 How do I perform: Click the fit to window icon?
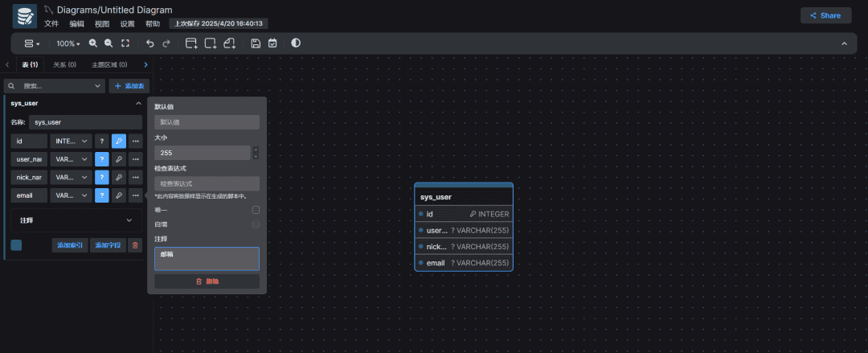[x=125, y=43]
